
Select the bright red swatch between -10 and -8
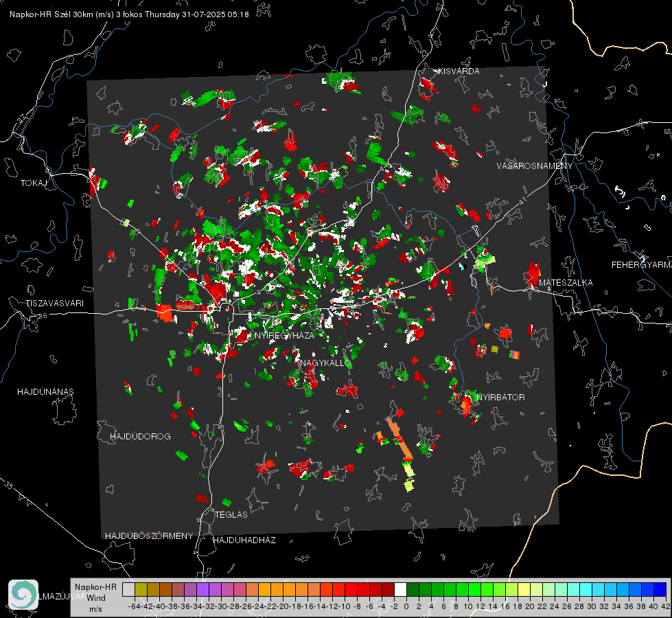pos(351,589)
